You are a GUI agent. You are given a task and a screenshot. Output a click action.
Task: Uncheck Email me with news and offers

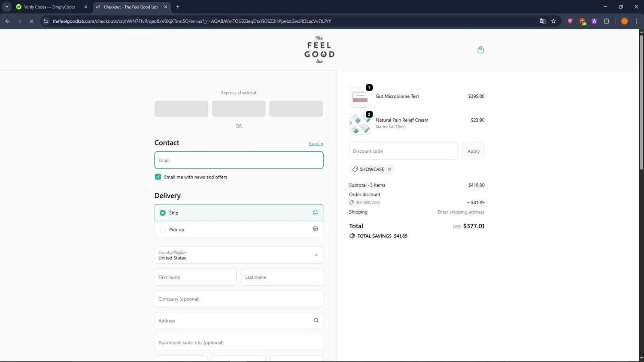[158, 177]
